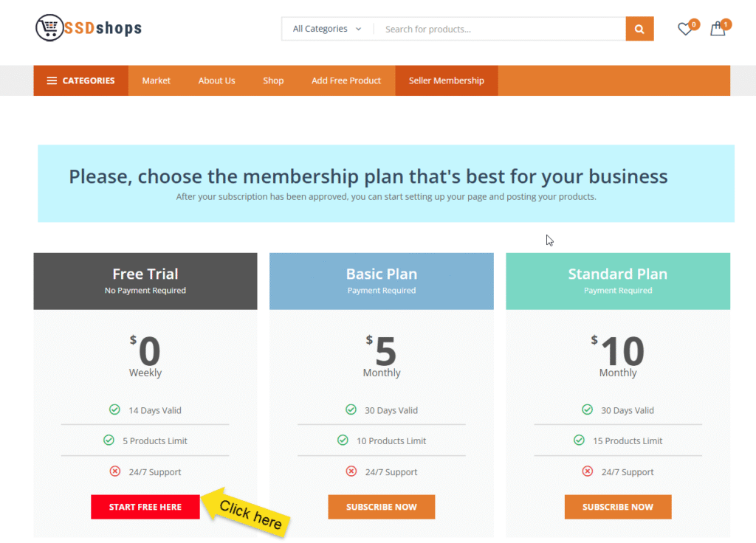756x543 pixels.
Task: Select the Seller Membership tab
Action: click(x=447, y=81)
